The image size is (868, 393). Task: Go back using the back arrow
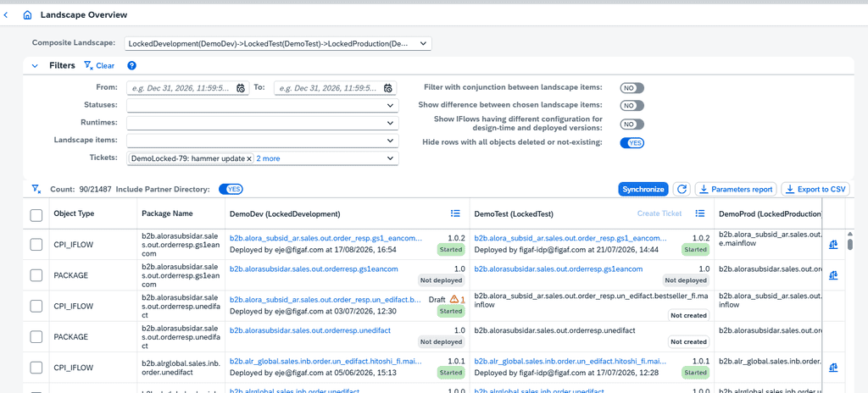click(x=6, y=15)
